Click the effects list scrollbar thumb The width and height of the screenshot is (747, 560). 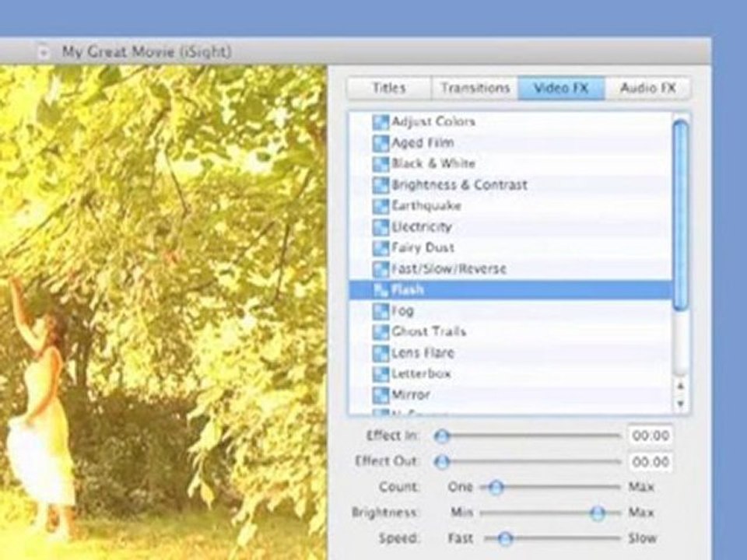tap(682, 215)
